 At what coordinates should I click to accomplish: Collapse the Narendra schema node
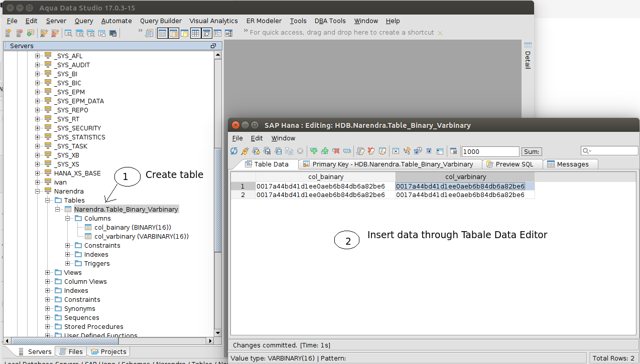pyautogui.click(x=37, y=192)
